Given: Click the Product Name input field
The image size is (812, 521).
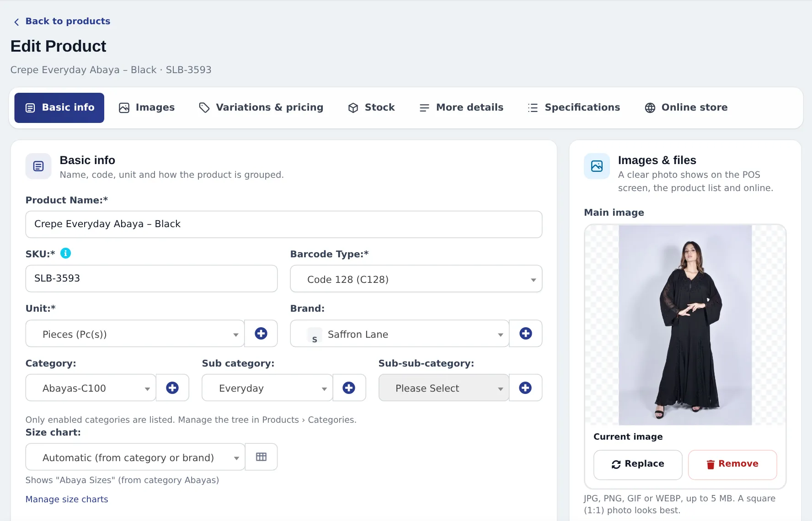Looking at the screenshot, I should 284,224.
